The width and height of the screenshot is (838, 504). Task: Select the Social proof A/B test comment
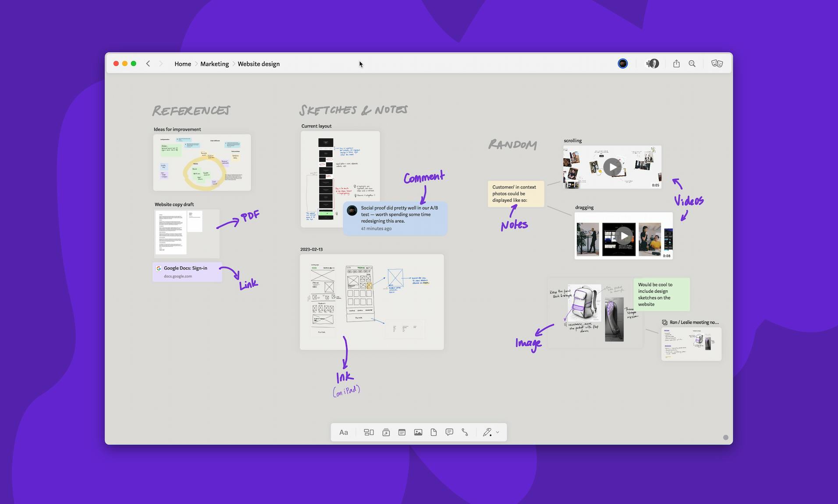pyautogui.click(x=395, y=218)
